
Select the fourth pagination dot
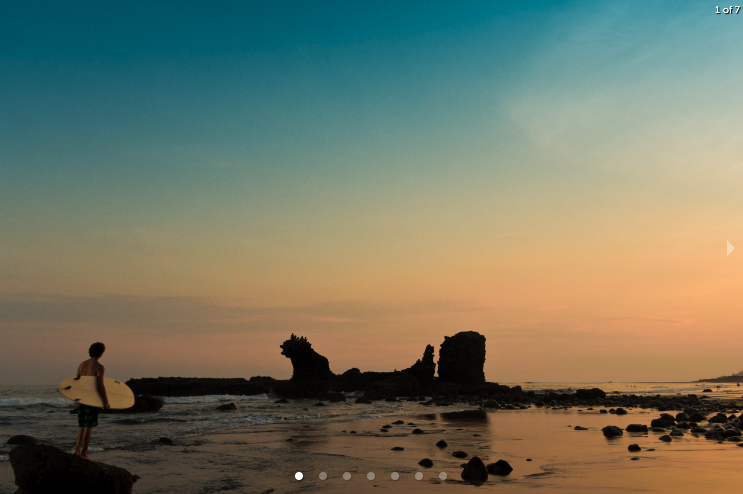point(371,476)
